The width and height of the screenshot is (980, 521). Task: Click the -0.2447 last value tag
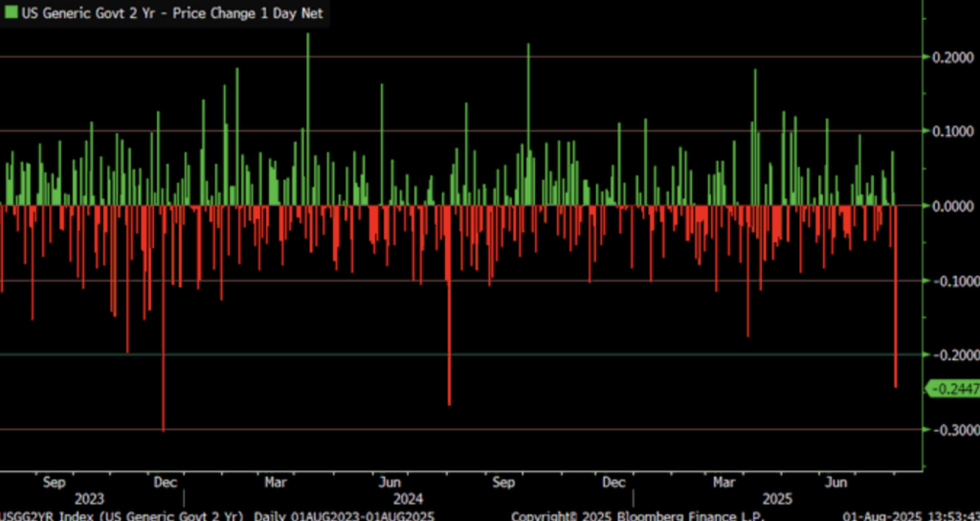tap(953, 388)
